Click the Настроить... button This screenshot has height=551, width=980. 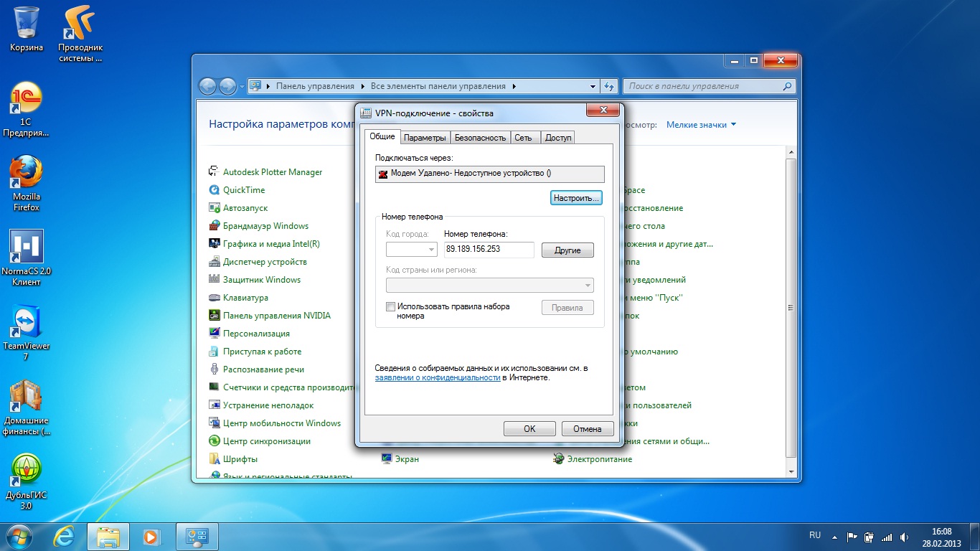click(576, 197)
